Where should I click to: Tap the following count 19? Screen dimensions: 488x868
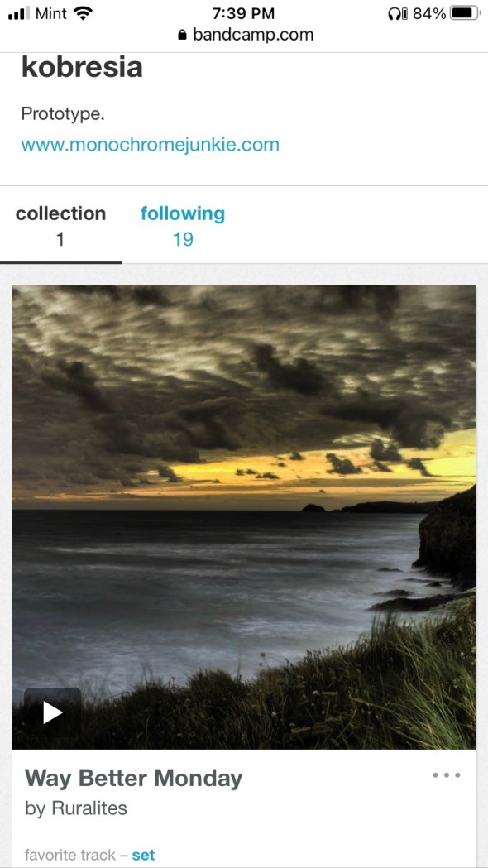click(183, 239)
